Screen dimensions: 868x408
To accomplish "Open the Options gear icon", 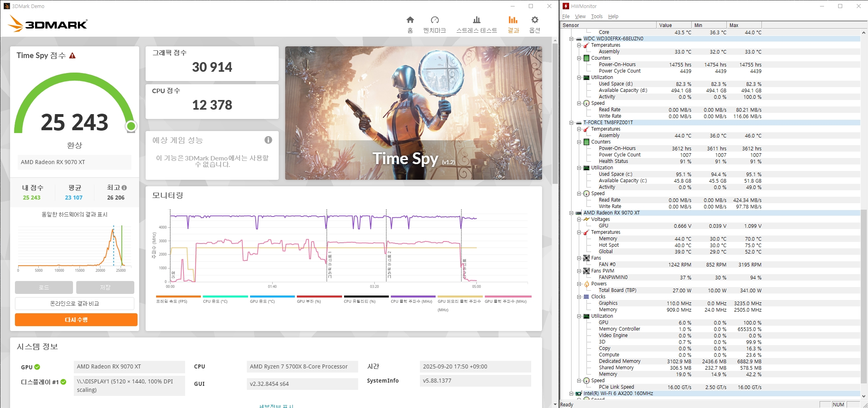I will (534, 20).
